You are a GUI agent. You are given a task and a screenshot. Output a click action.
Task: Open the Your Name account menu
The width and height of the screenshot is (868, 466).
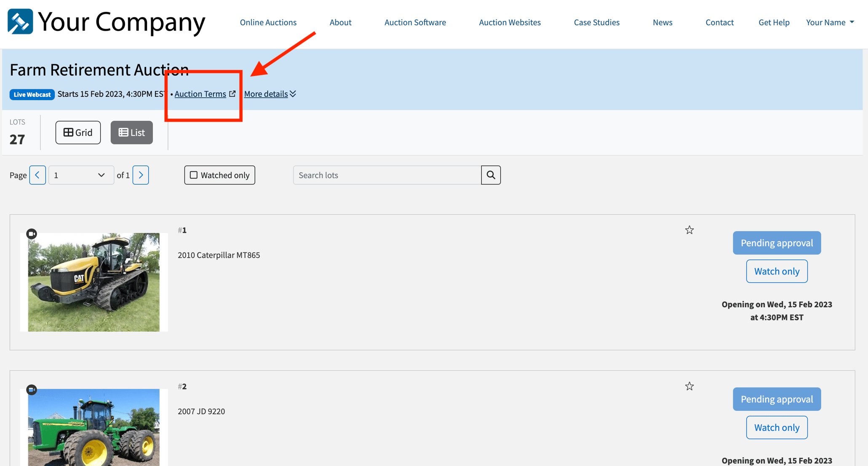click(829, 22)
